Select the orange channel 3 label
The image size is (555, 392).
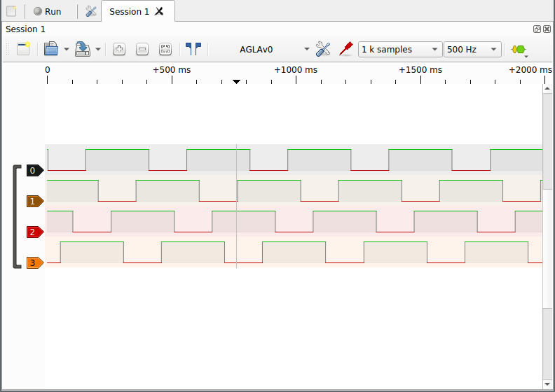[x=35, y=262]
